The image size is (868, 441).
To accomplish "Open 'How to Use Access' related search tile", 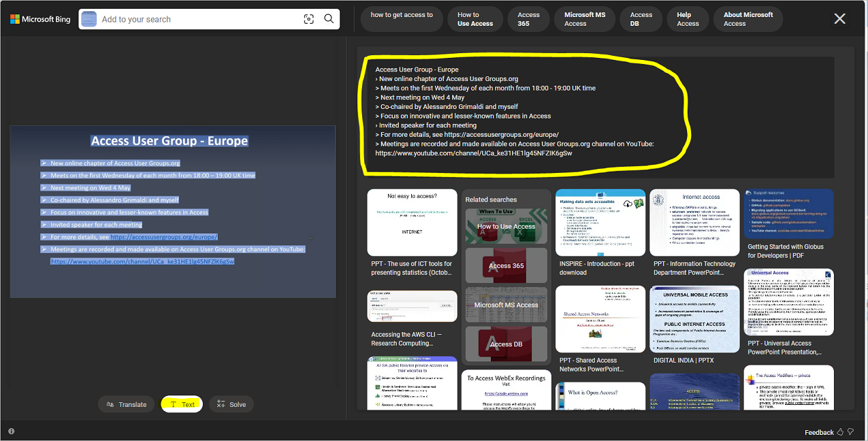I will (507, 226).
